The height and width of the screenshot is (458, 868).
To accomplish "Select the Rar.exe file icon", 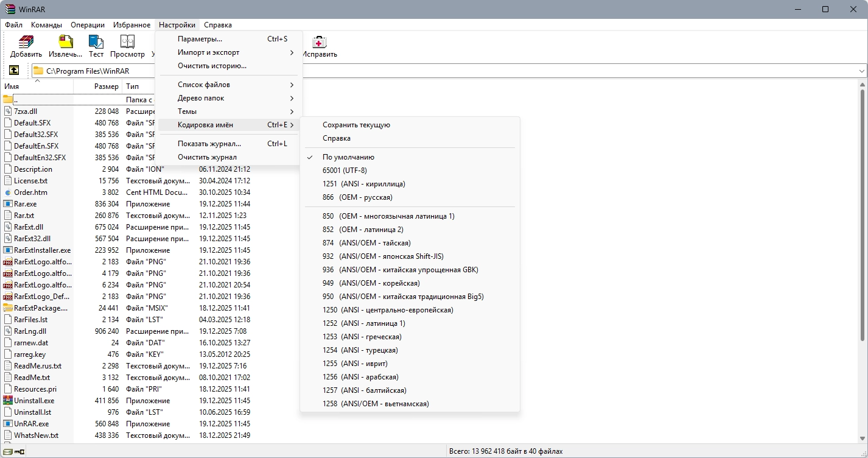I will point(8,204).
